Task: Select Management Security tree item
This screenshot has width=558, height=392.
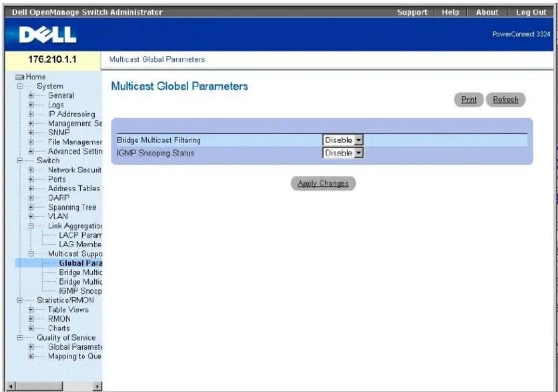Action: coord(75,123)
